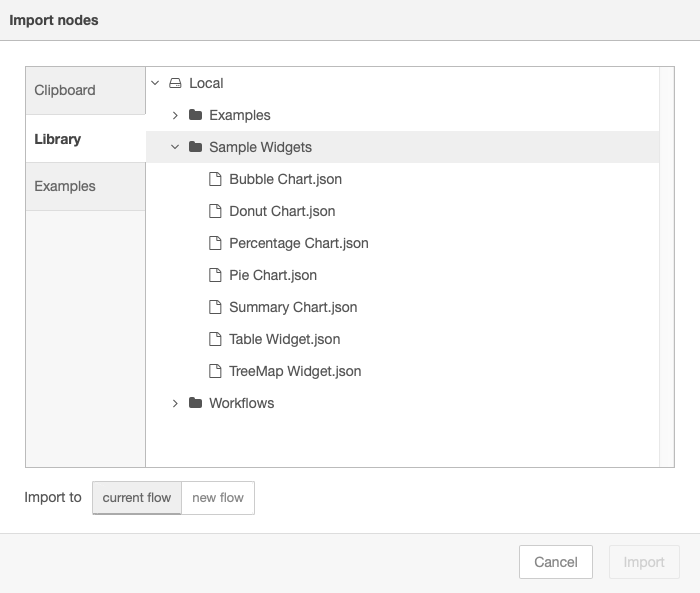The height and width of the screenshot is (593, 700).
Task: Select the Bubble Chart.json file icon
Action: click(215, 179)
